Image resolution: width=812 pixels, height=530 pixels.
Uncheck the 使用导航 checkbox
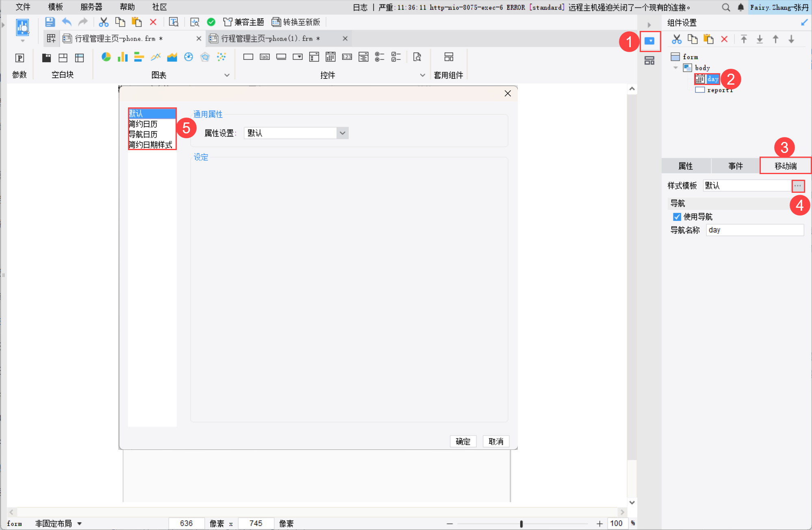677,217
